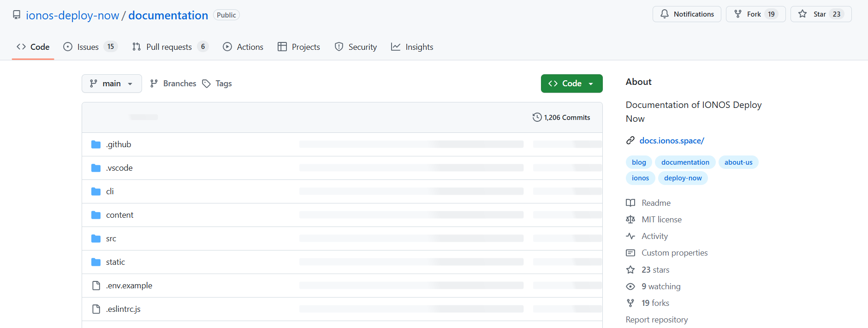Visit the docs.ionos.space/ website link

coord(672,141)
